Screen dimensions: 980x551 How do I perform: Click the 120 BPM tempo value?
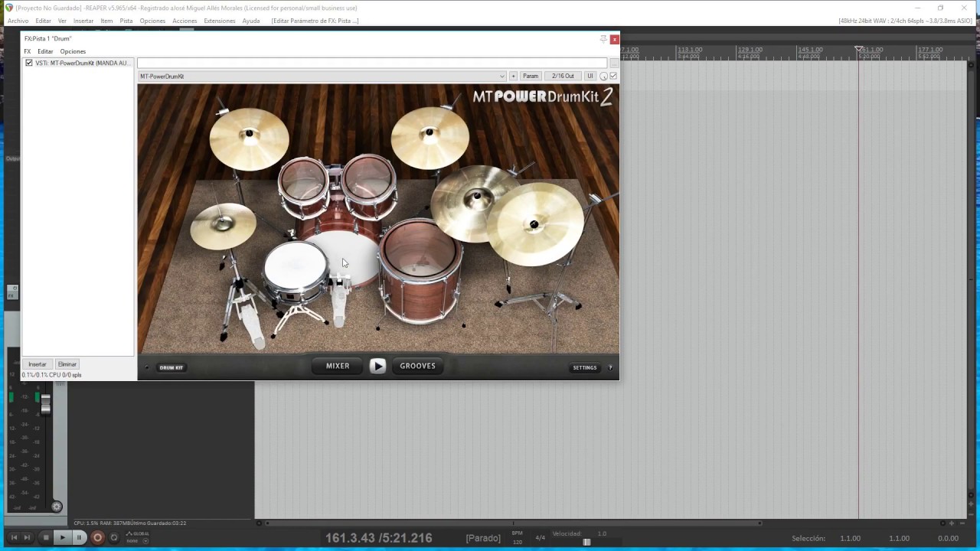pyautogui.click(x=517, y=541)
